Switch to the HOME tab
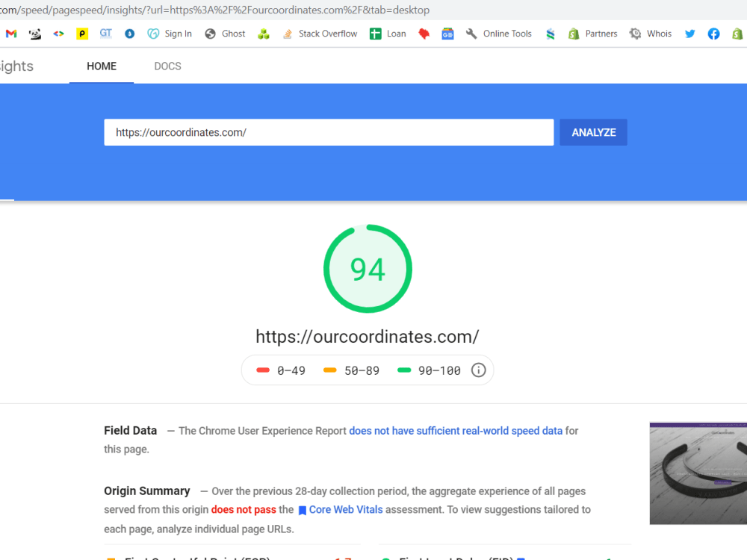Screen dimensions: 747x560 [x=102, y=66]
